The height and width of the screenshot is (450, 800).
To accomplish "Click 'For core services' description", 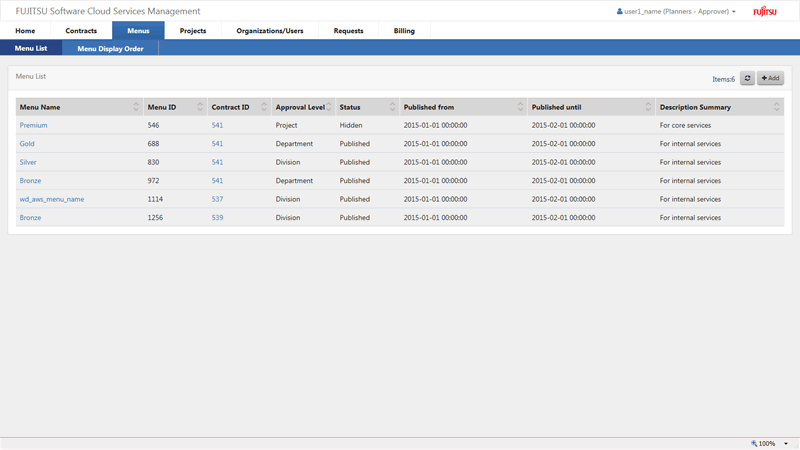I will coord(685,125).
